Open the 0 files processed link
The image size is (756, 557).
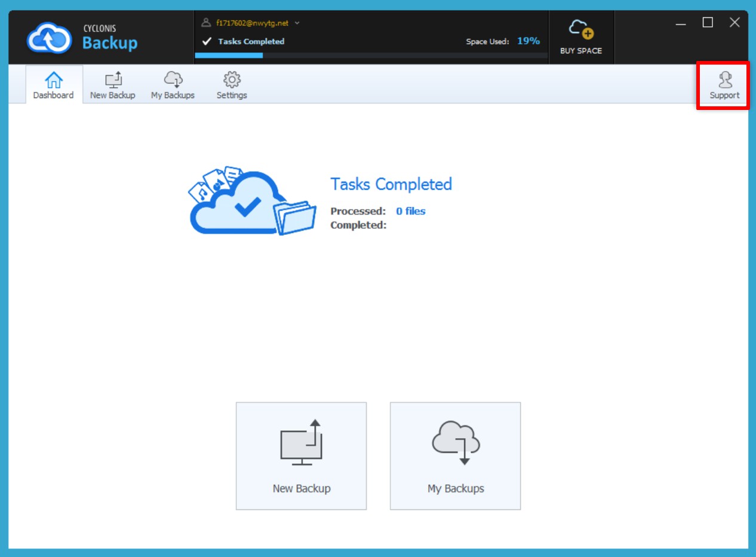(410, 211)
